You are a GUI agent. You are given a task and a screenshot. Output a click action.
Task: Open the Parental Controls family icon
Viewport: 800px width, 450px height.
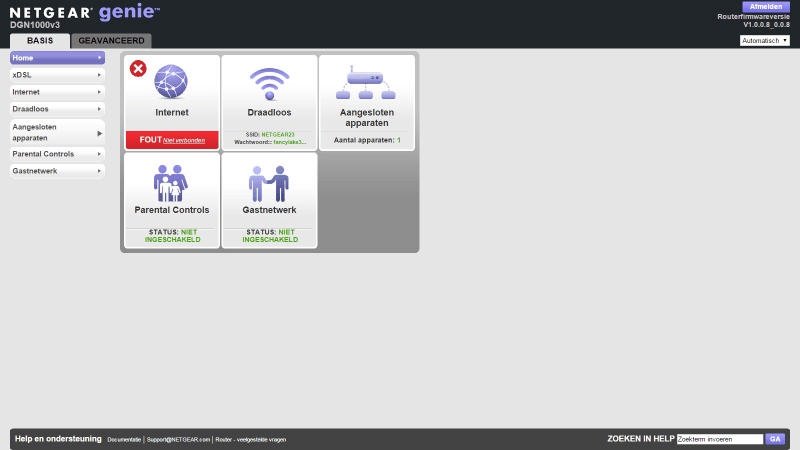point(171,183)
